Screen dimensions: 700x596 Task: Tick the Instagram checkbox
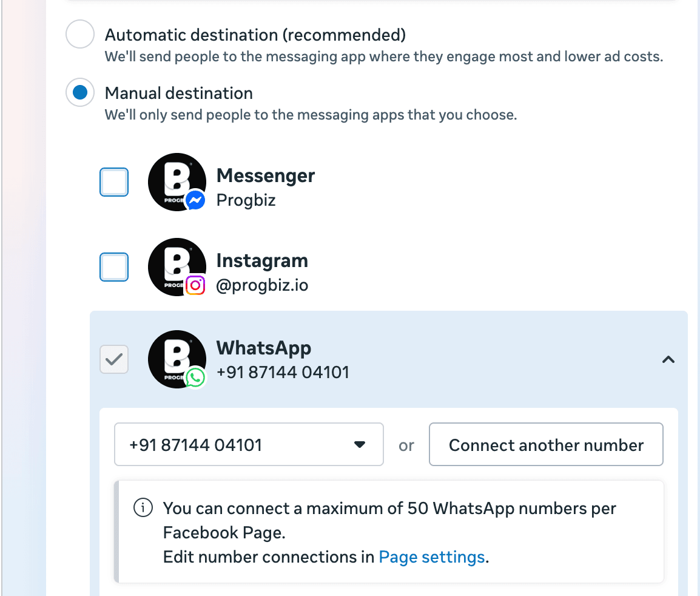click(114, 267)
